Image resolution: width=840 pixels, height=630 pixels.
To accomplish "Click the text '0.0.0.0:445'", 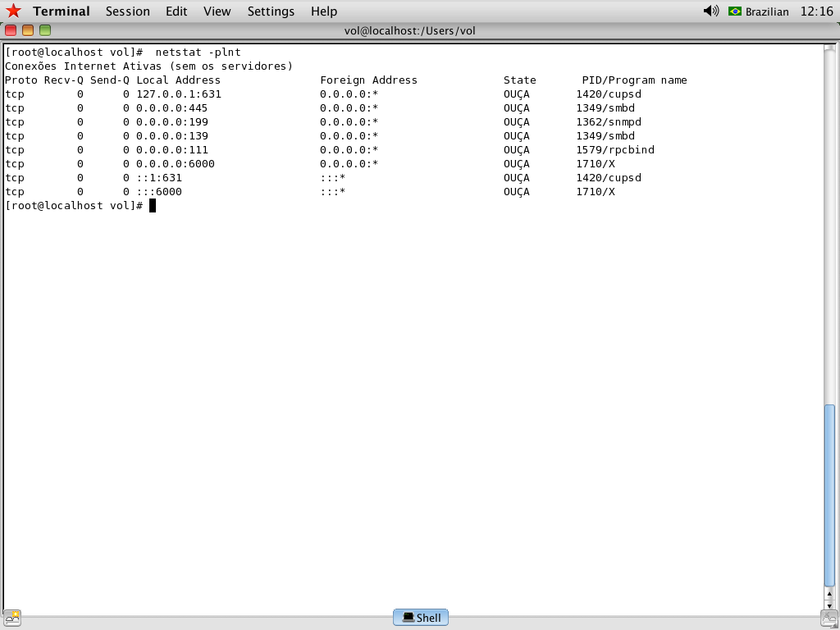I will (x=171, y=108).
